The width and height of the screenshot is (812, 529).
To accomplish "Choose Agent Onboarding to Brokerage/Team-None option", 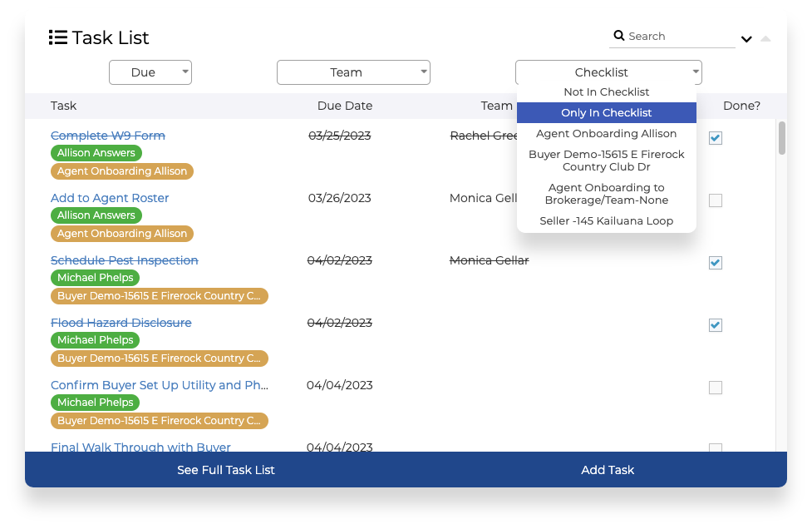I will pos(607,194).
